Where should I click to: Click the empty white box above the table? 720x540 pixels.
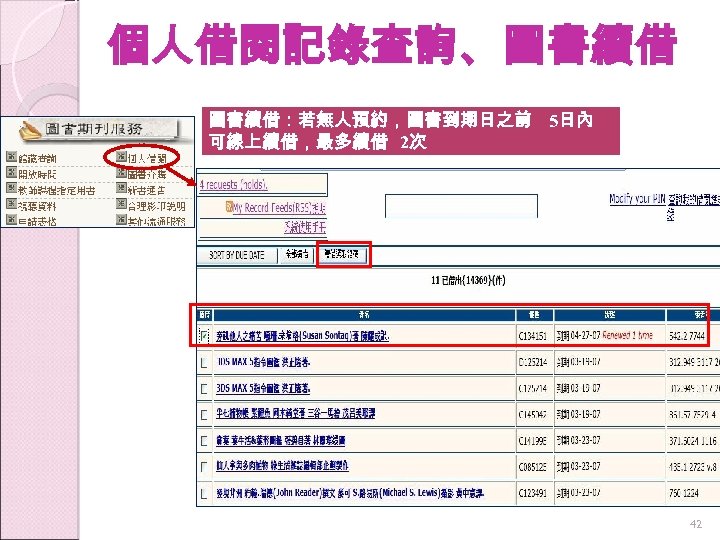461,206
